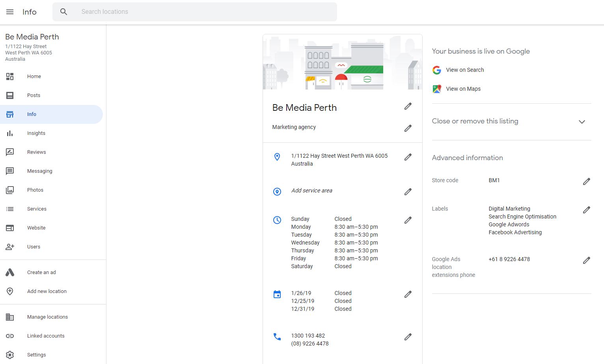The height and width of the screenshot is (364, 604).
Task: Expand Close or remove this listing
Action: (x=582, y=121)
